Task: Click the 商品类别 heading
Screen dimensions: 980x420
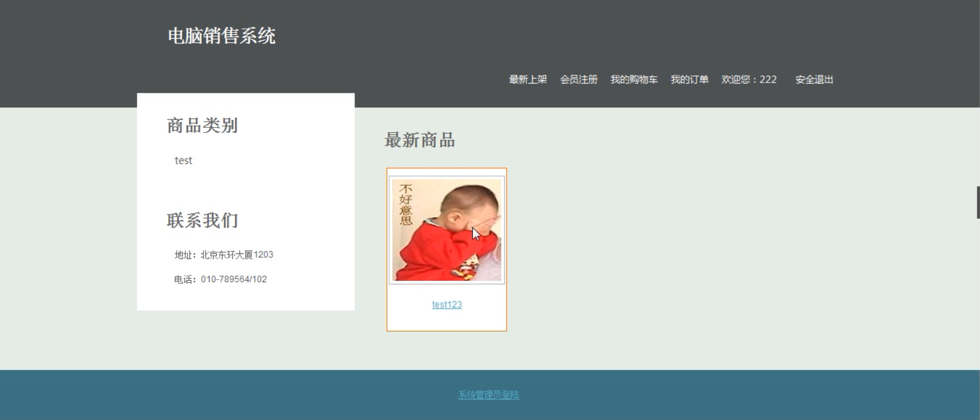Action: (x=202, y=125)
